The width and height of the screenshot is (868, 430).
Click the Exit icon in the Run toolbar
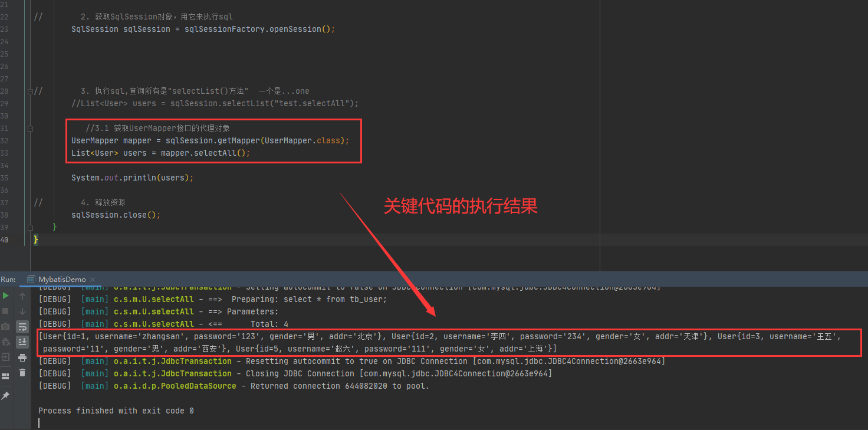coord(5,357)
